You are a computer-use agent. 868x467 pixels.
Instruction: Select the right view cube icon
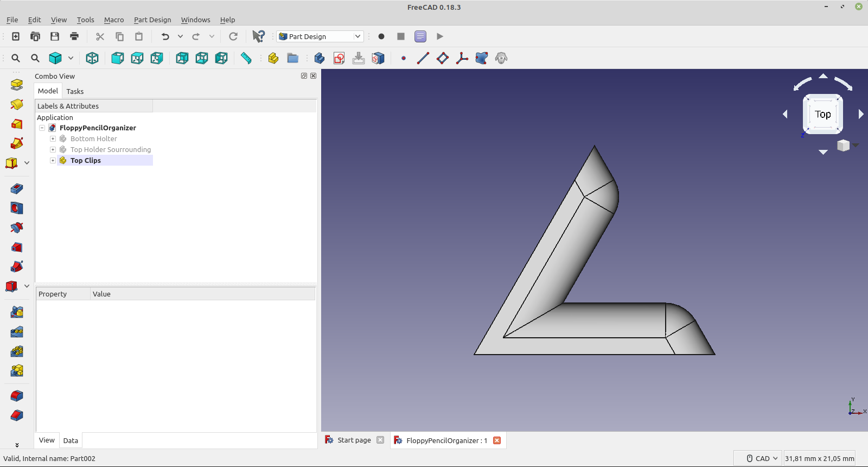click(x=157, y=58)
